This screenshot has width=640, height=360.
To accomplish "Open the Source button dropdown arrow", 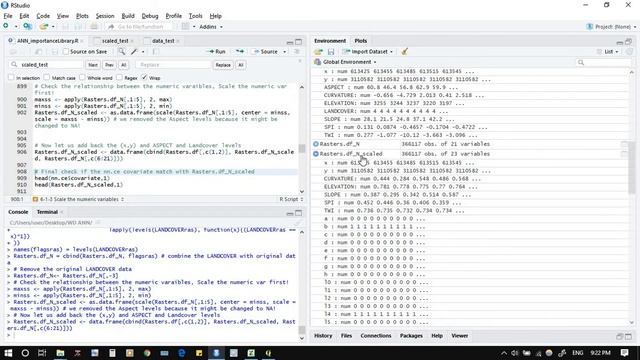I will 284,52.
